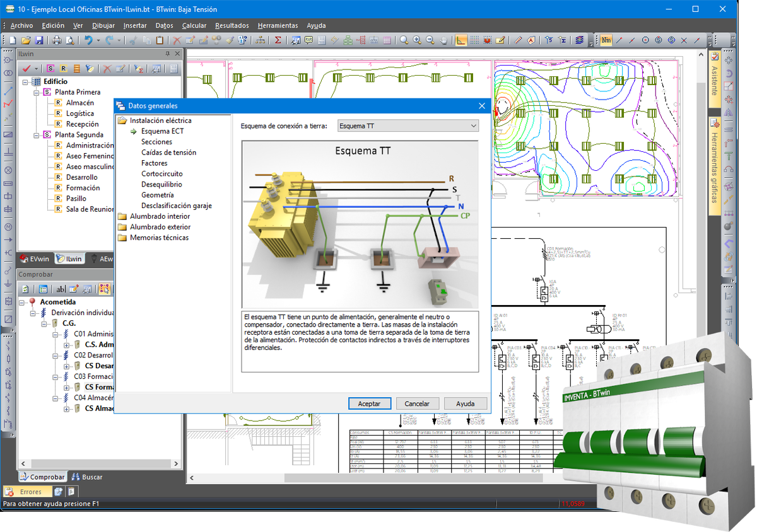Click the red X delete icon in Ilwin toolbar

(107, 69)
